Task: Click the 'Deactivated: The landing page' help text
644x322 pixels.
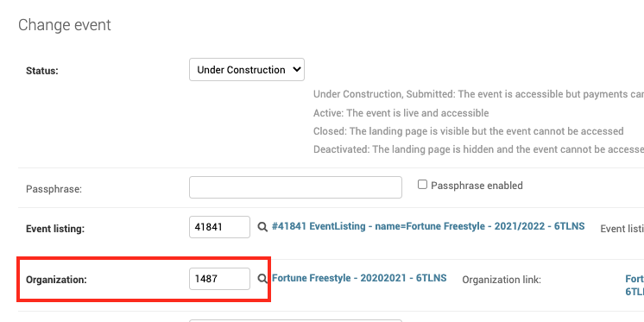Action: 478,149
